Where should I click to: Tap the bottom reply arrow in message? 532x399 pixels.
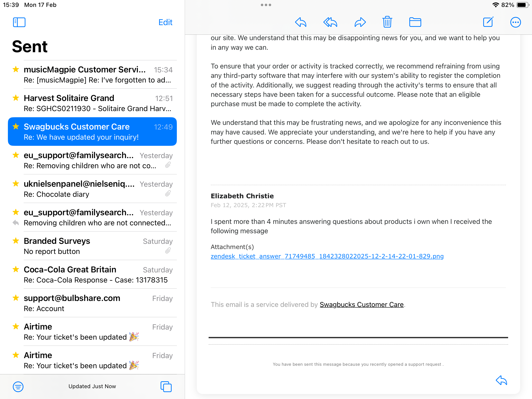(x=501, y=380)
